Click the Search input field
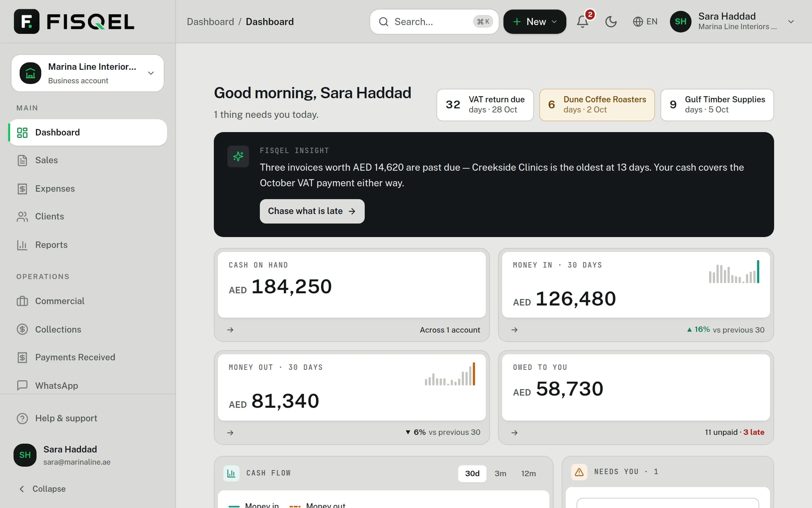The width and height of the screenshot is (812, 508). point(434,22)
